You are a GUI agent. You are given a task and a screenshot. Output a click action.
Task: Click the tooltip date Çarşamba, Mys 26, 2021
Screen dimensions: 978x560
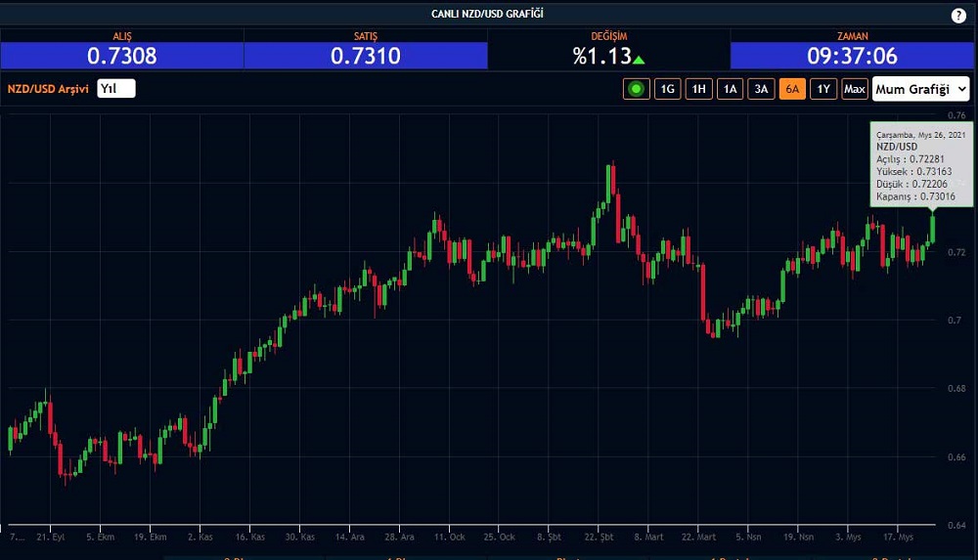920,135
